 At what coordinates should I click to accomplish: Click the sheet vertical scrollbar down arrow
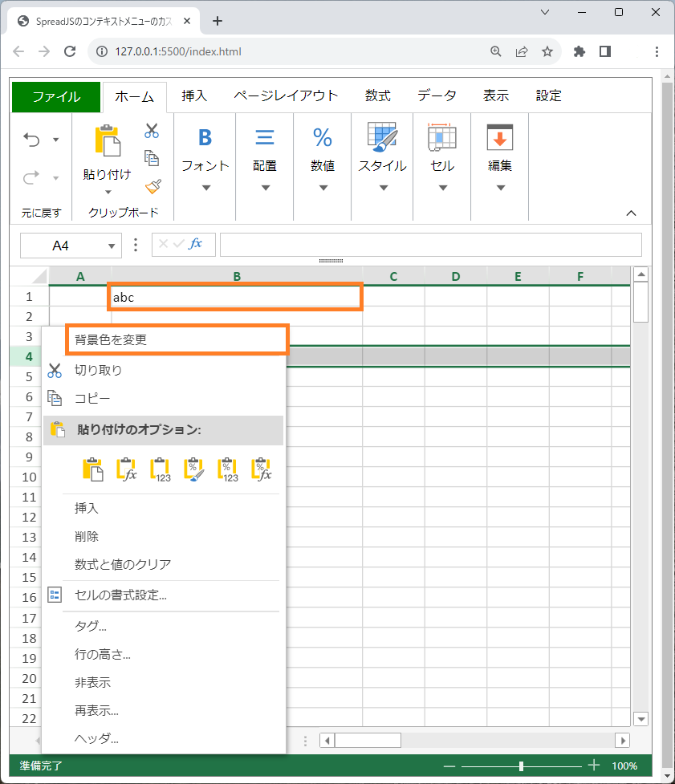click(640, 719)
